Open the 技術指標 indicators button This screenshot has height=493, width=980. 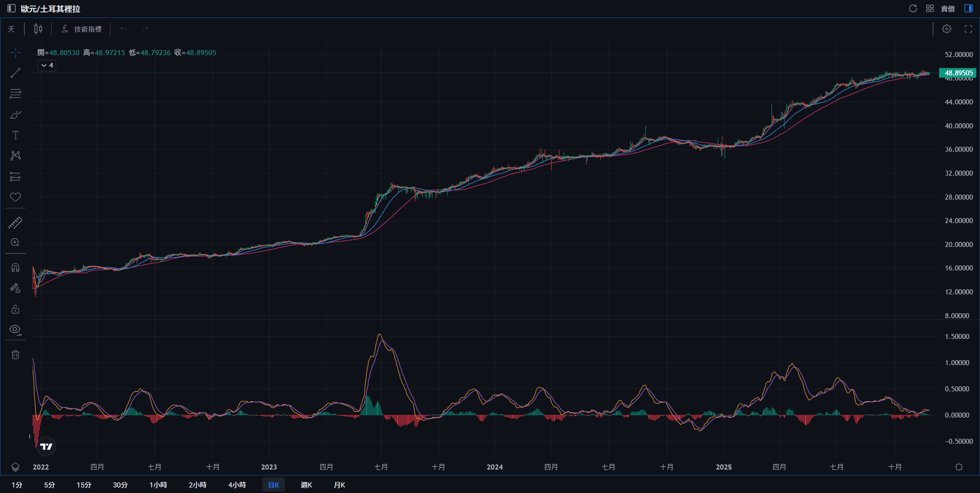pyautogui.click(x=81, y=29)
